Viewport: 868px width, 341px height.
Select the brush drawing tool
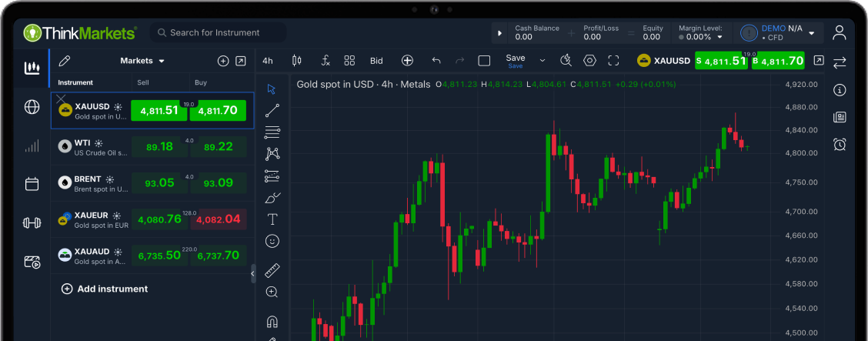pyautogui.click(x=273, y=197)
